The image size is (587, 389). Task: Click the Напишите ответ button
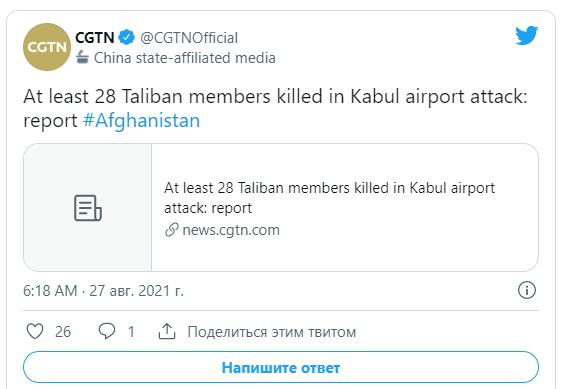pyautogui.click(x=281, y=367)
